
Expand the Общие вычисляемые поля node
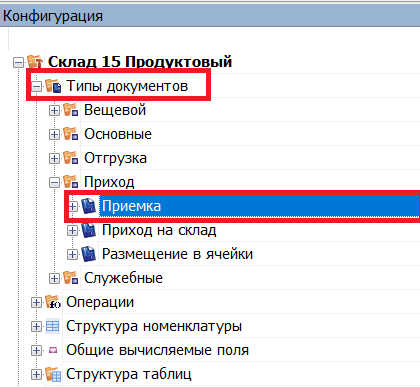tap(36, 350)
